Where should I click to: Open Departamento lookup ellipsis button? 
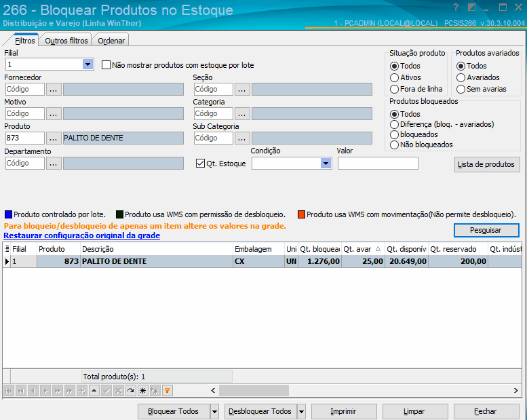click(54, 164)
